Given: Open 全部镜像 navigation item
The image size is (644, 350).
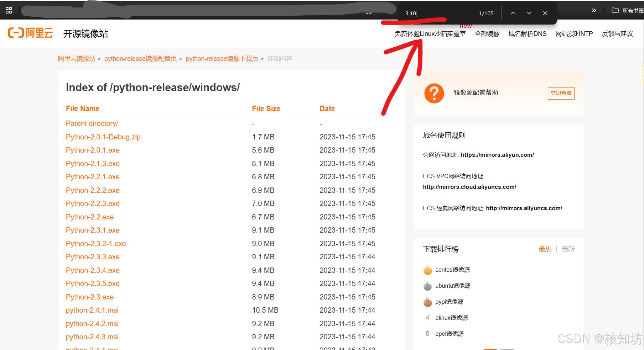Looking at the screenshot, I should [487, 34].
